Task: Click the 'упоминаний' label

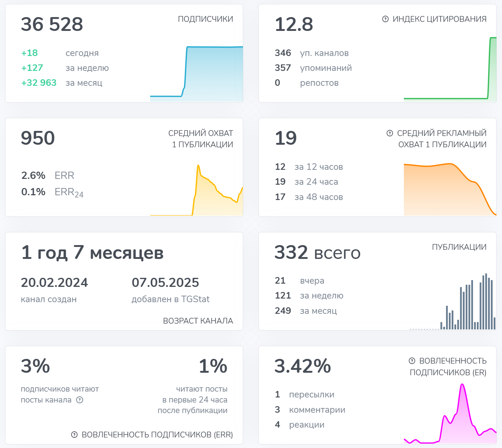Action: pyautogui.click(x=326, y=68)
